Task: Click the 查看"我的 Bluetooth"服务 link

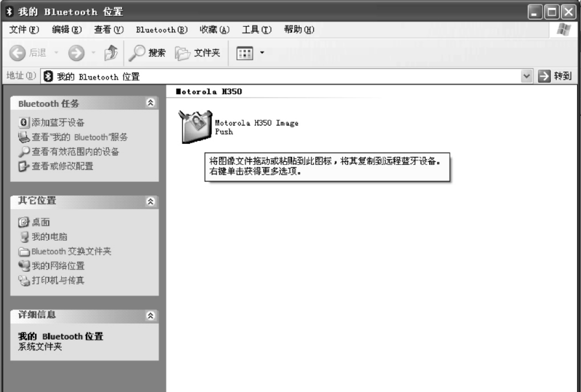Action: click(x=80, y=137)
